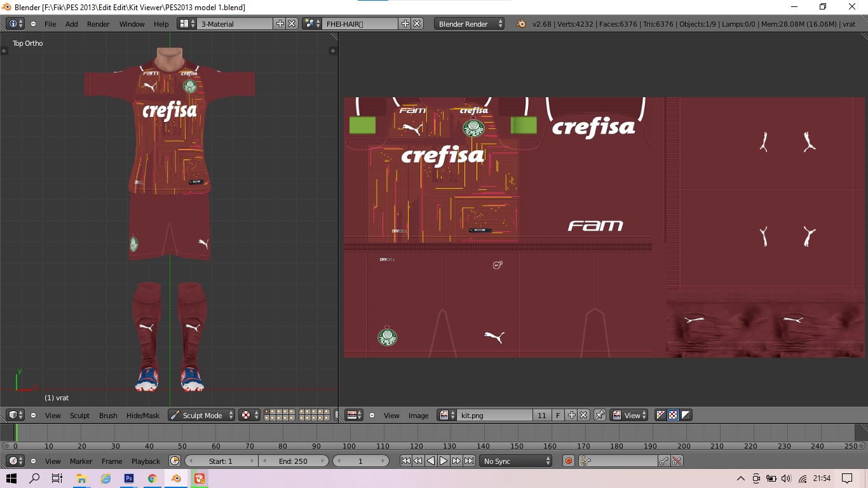
Task: Open the 3D View's View menu
Action: click(53, 415)
